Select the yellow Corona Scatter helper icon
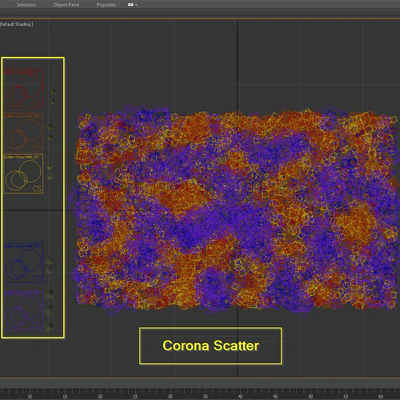This screenshot has width=400, height=400. click(23, 174)
